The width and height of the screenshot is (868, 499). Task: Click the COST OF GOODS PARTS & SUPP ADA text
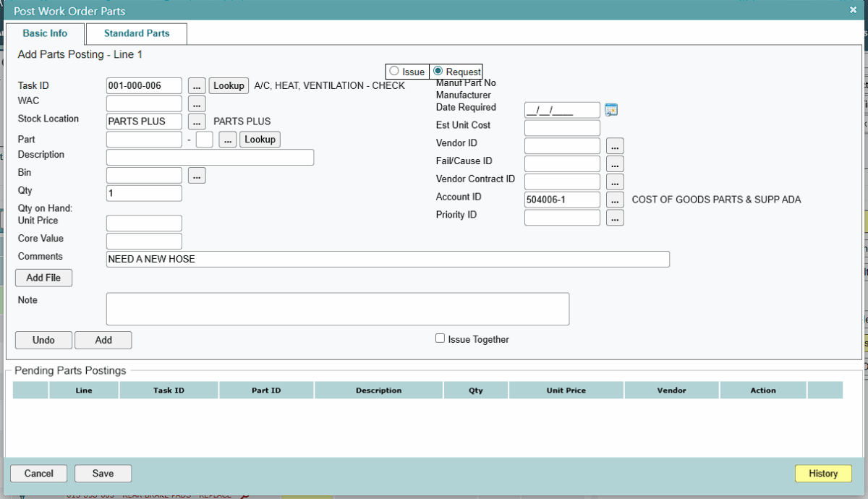(x=716, y=200)
